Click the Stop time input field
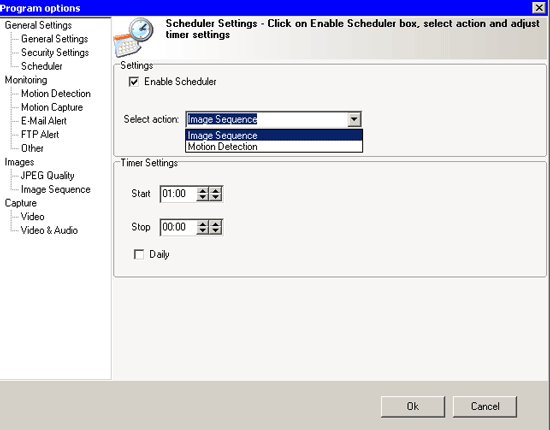This screenshot has height=430, width=550. [x=179, y=227]
